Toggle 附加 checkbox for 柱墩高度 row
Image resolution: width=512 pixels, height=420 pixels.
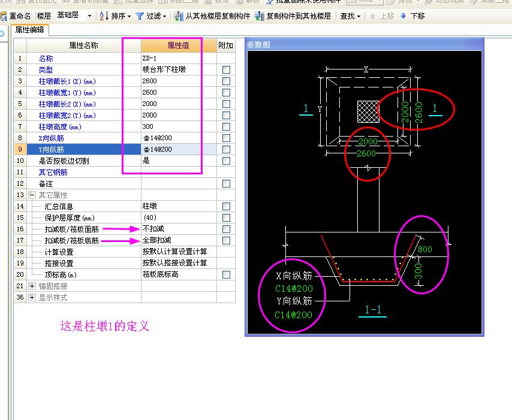(226, 126)
